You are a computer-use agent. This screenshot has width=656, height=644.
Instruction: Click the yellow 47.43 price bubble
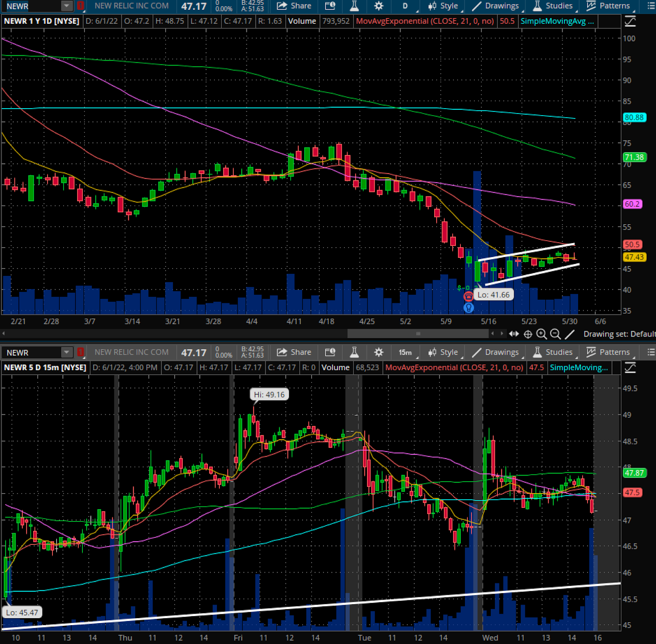click(x=634, y=257)
